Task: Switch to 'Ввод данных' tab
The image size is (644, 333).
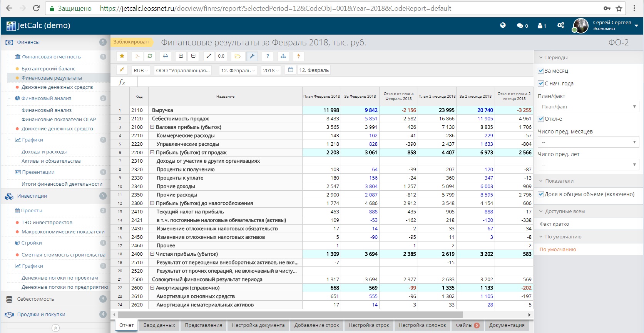Action: click(x=159, y=325)
